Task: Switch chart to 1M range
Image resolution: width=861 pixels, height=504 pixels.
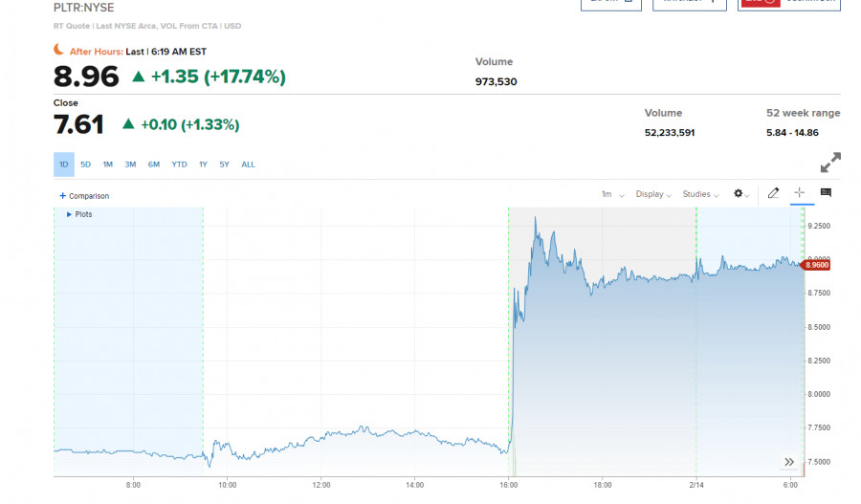Action: [x=108, y=164]
